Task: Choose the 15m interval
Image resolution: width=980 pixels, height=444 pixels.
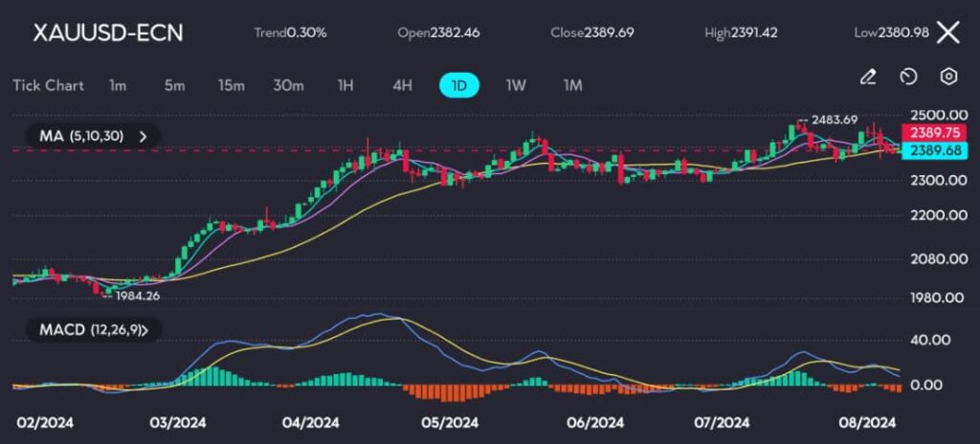Action: click(231, 85)
